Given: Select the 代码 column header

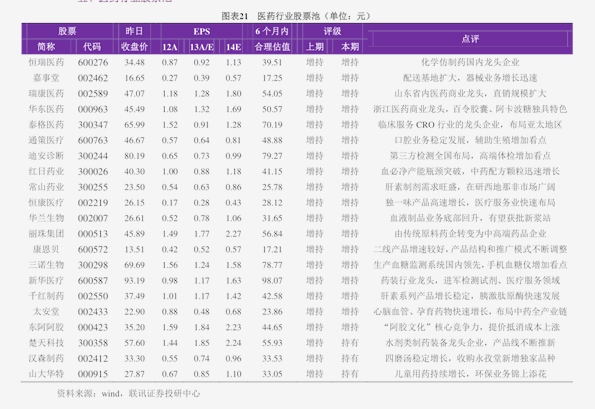Looking at the screenshot, I should click(x=92, y=47).
